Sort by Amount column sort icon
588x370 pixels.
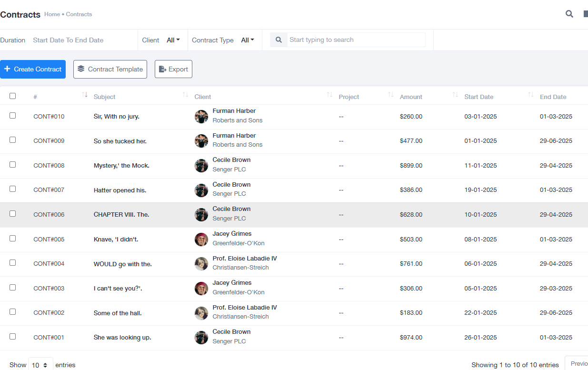tap(455, 95)
